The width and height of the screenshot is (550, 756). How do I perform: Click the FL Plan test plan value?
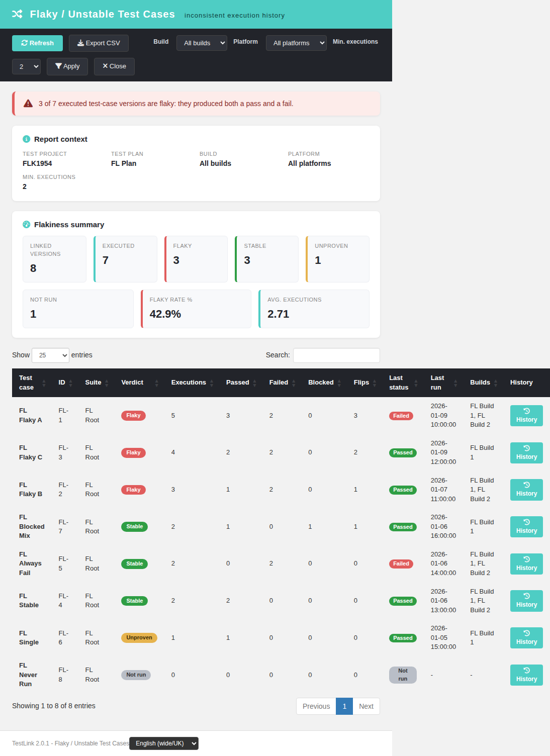click(x=124, y=163)
